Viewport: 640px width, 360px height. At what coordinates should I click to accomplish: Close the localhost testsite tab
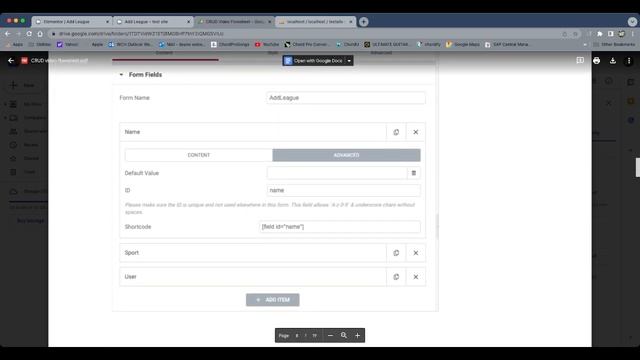[x=351, y=22]
